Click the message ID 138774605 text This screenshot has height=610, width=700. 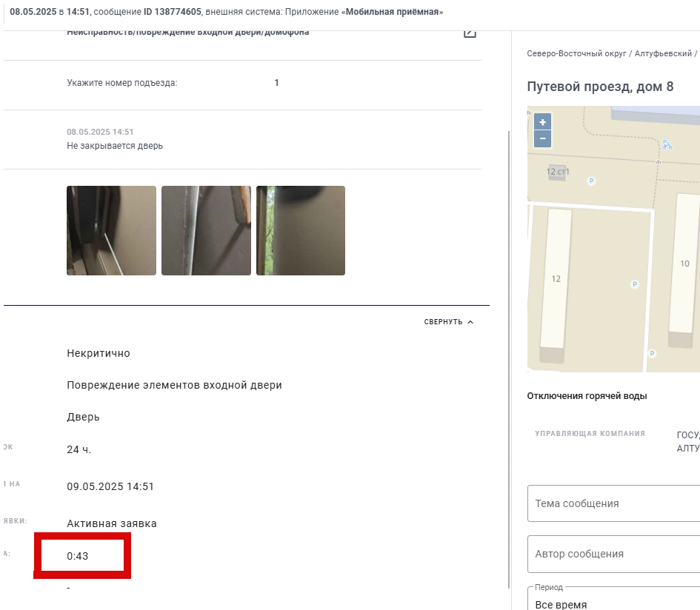(173, 12)
